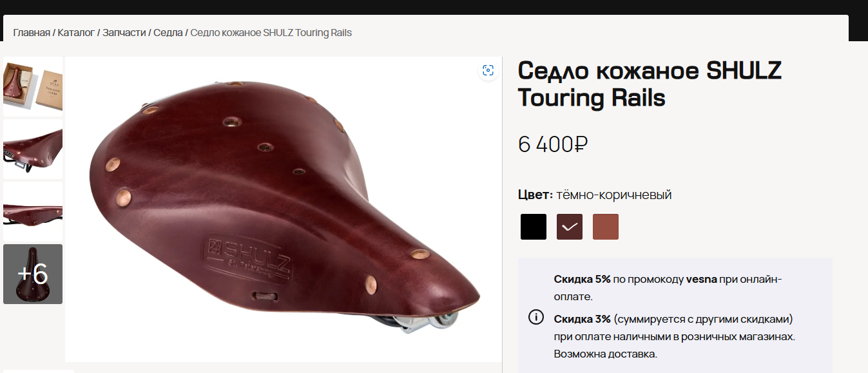This screenshot has height=373, width=868.
Task: Click the Скидка 3% discount note
Action: [x=675, y=336]
